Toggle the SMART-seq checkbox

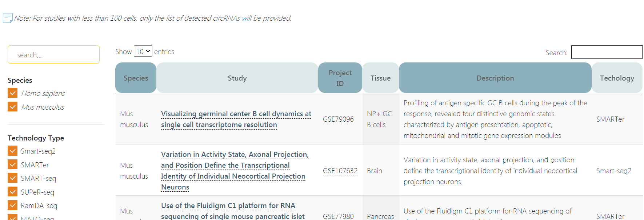pos(12,178)
